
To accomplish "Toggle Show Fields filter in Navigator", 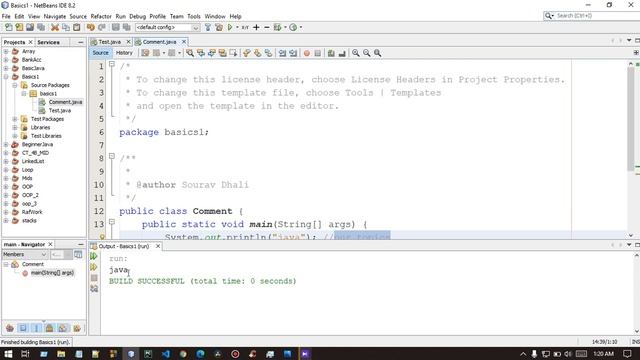I will pos(23,328).
